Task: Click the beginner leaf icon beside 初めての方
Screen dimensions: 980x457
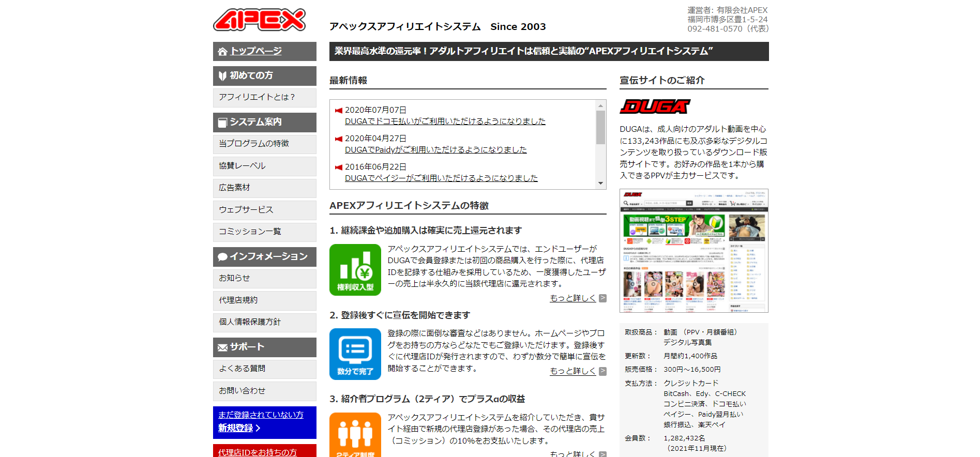Action: (222, 76)
